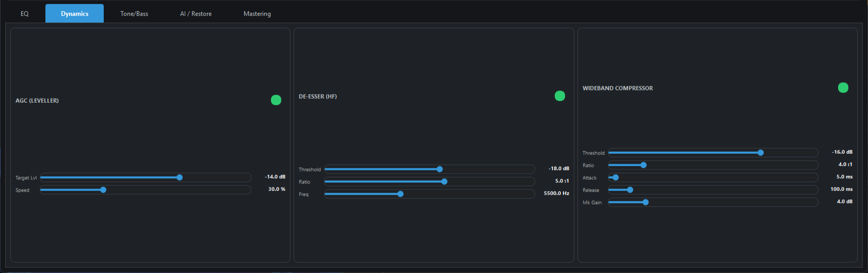
Task: Click the -18.0 dB De-Esser threshold value
Action: [x=559, y=168]
